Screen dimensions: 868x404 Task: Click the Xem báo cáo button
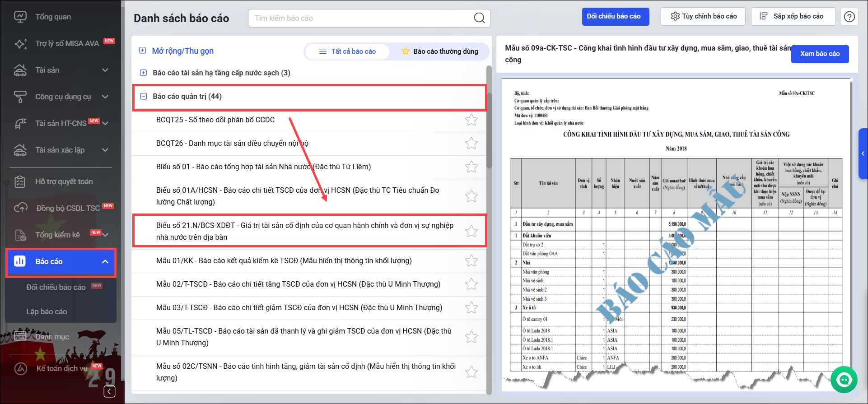pos(819,54)
